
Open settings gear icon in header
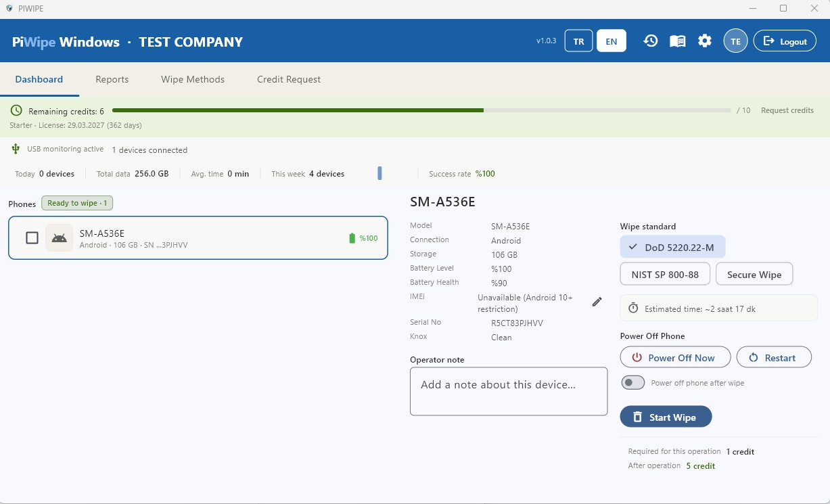click(705, 41)
